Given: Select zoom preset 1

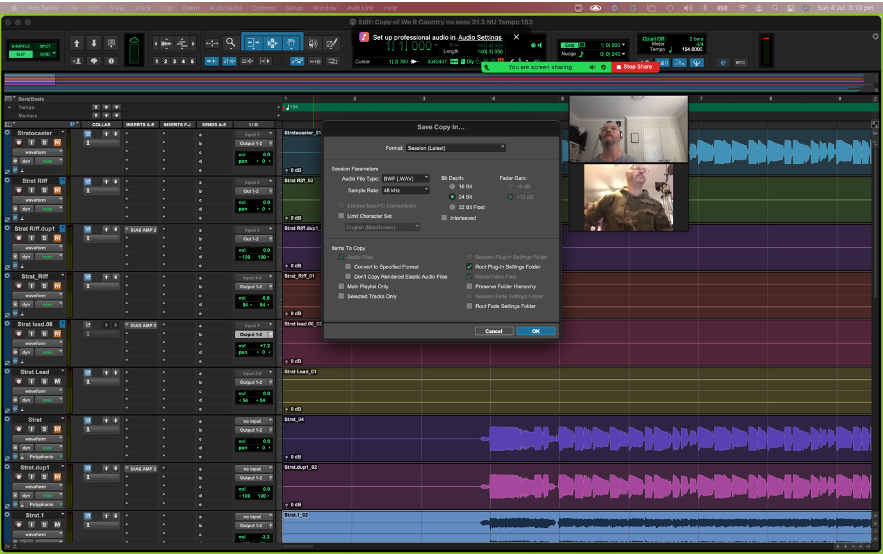Looking at the screenshot, I should pos(156,61).
